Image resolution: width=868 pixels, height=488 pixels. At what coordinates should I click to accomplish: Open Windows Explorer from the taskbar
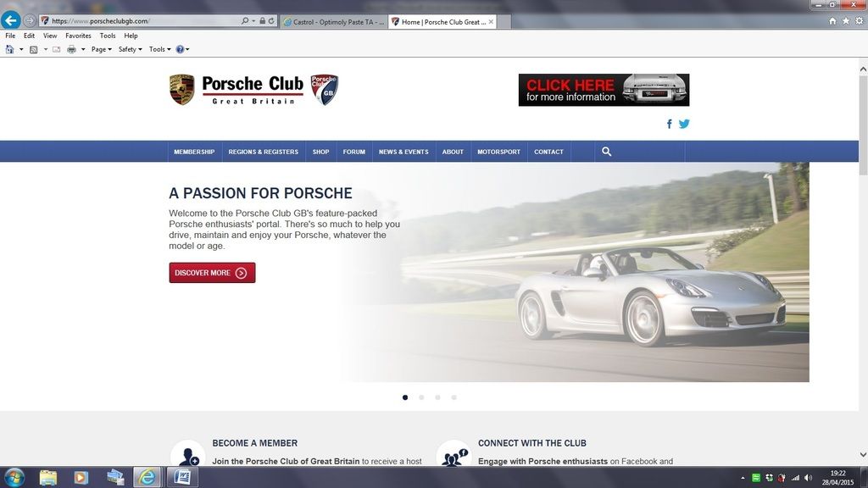(x=48, y=477)
